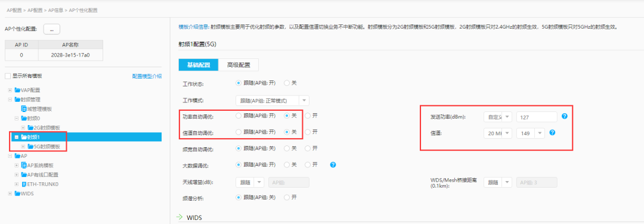
Task: Select 开 radio for 大数据调优
Action: click(308, 164)
